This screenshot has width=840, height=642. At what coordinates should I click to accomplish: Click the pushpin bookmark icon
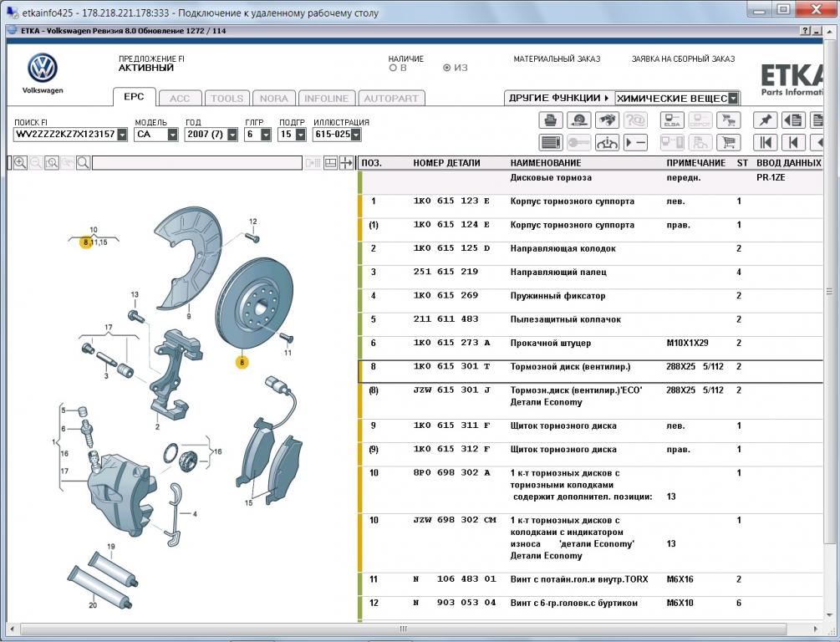pos(765,120)
